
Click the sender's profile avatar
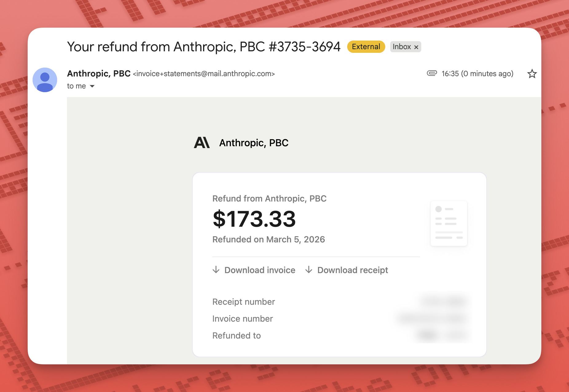tap(45, 80)
